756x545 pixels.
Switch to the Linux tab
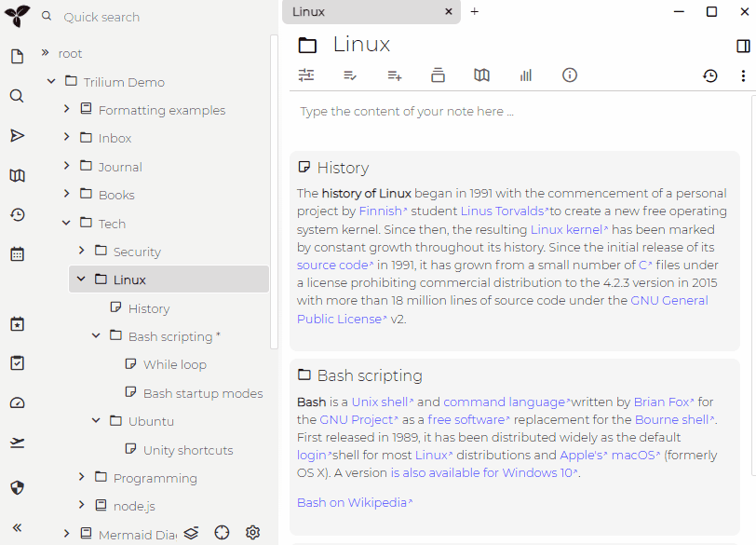(363, 12)
